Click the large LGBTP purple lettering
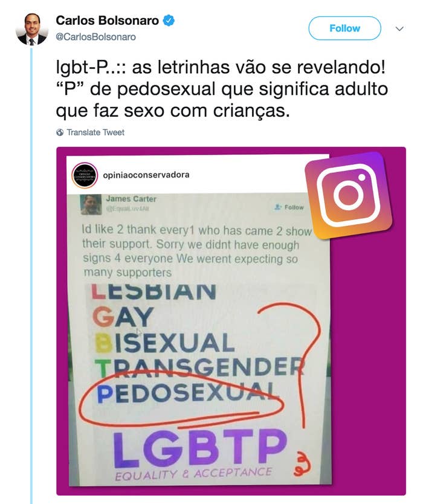Viewport: 423px width, 504px height. 200,448
